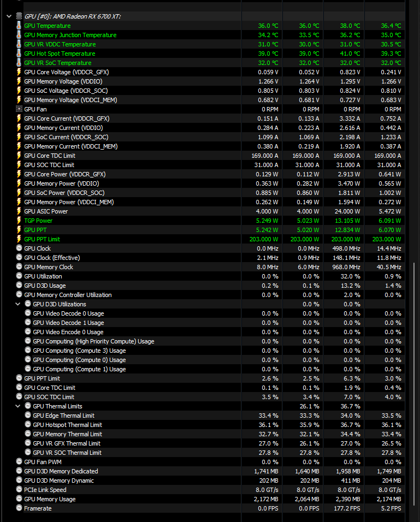Collapse the GPU Thermal Limits group
This screenshot has height=522, width=420.
coord(18,406)
